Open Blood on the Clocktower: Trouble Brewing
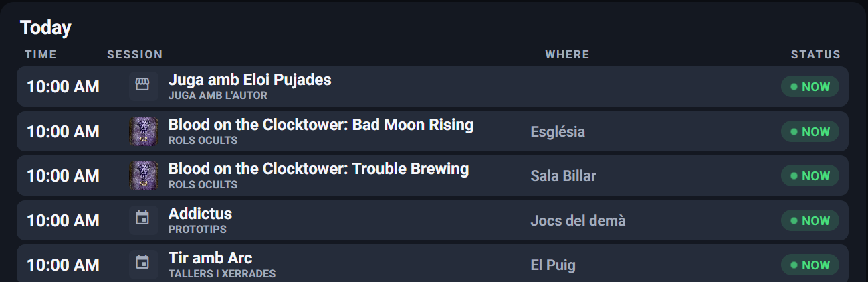The width and height of the screenshot is (868, 282). click(318, 169)
